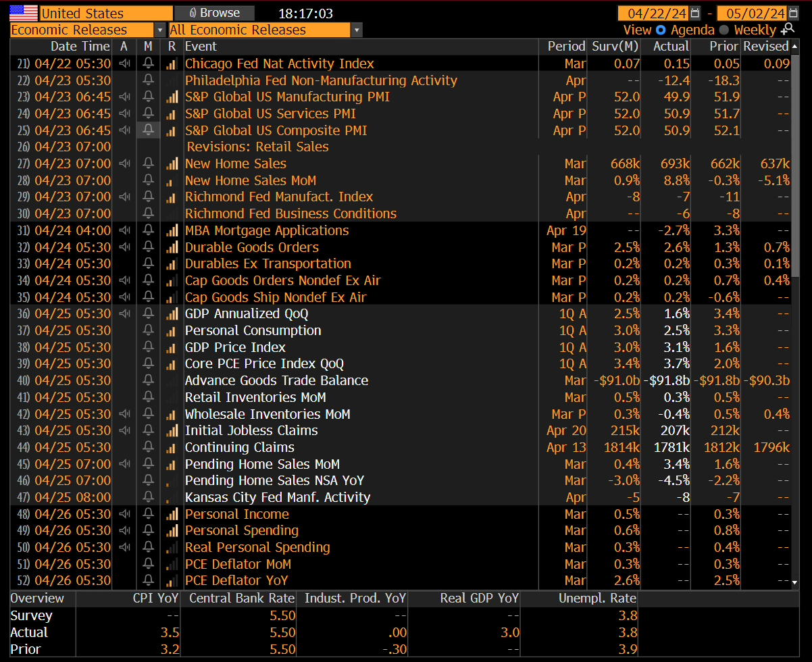
Task: Click the speaker icon for Pending Home Sales MoM
Action: pyautogui.click(x=124, y=464)
